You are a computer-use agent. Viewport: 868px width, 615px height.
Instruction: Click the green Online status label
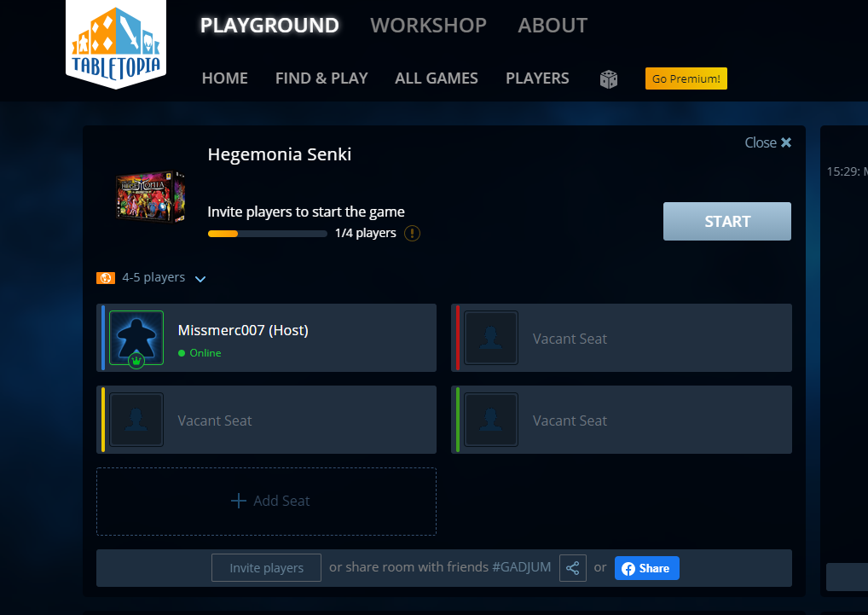[205, 353]
